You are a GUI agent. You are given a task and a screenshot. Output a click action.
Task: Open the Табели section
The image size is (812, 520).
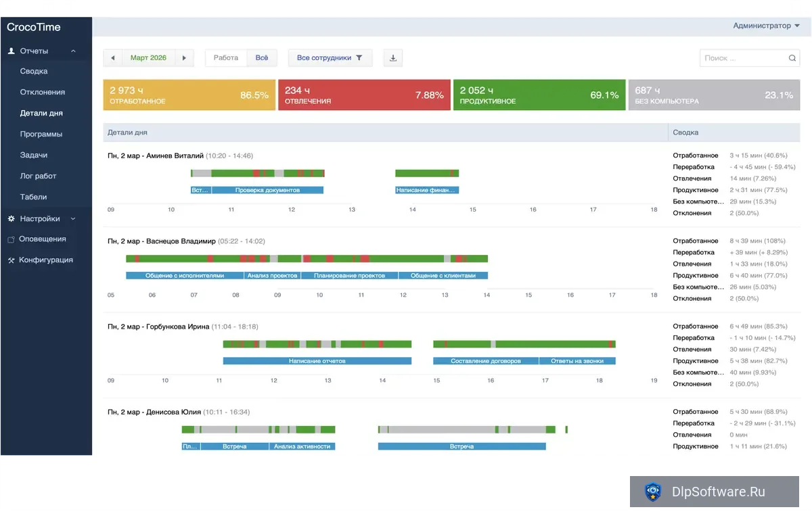tap(34, 197)
